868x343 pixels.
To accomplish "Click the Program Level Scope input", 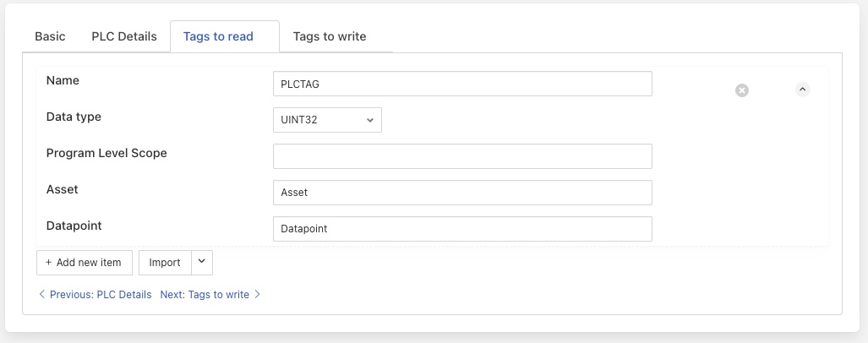I will [462, 156].
